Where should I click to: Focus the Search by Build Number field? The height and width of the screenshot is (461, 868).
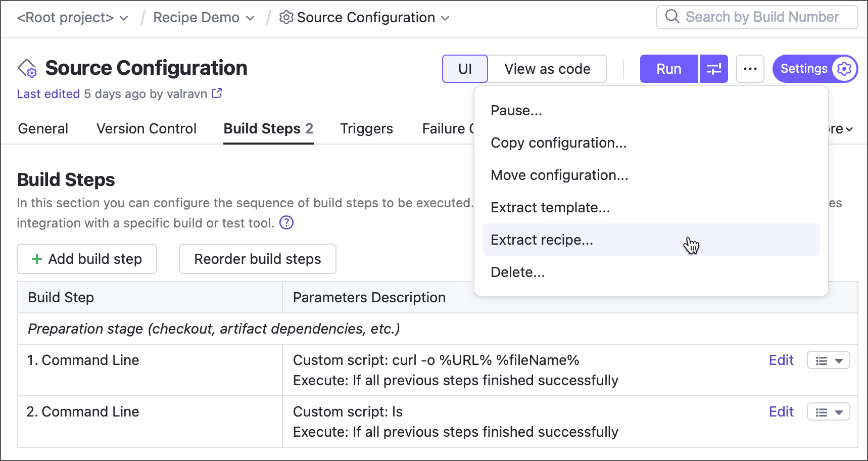tap(762, 17)
